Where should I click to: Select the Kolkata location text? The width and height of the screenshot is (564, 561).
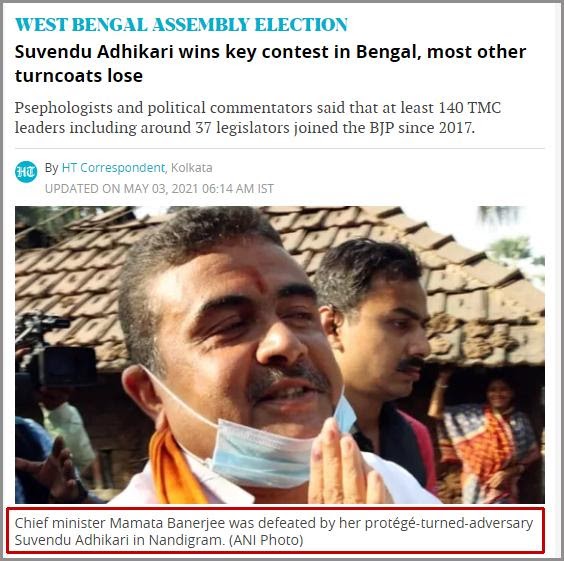click(x=191, y=168)
